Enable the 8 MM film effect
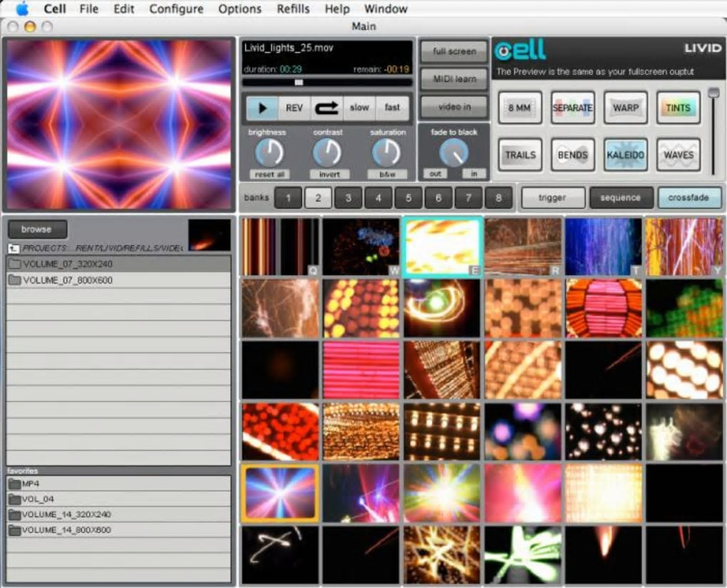This screenshot has width=727, height=588. 520,108
